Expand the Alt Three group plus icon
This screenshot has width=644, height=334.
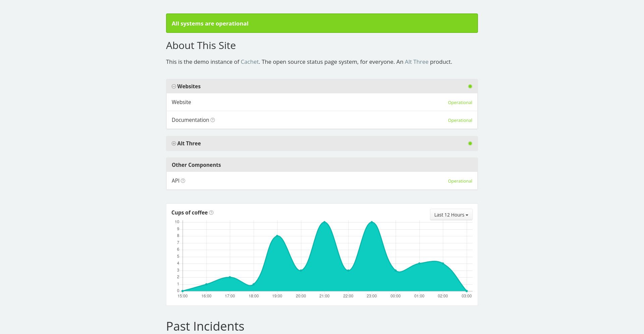point(174,143)
